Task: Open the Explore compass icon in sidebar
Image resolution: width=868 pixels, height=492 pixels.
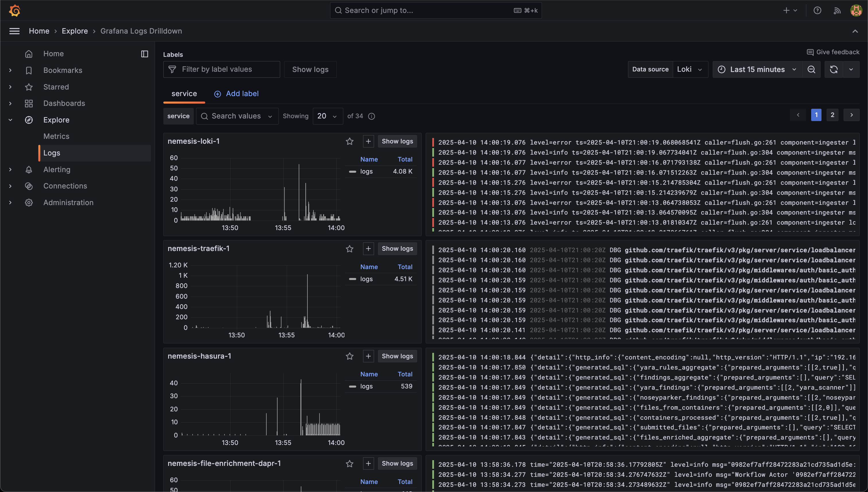Action: pyautogui.click(x=29, y=120)
